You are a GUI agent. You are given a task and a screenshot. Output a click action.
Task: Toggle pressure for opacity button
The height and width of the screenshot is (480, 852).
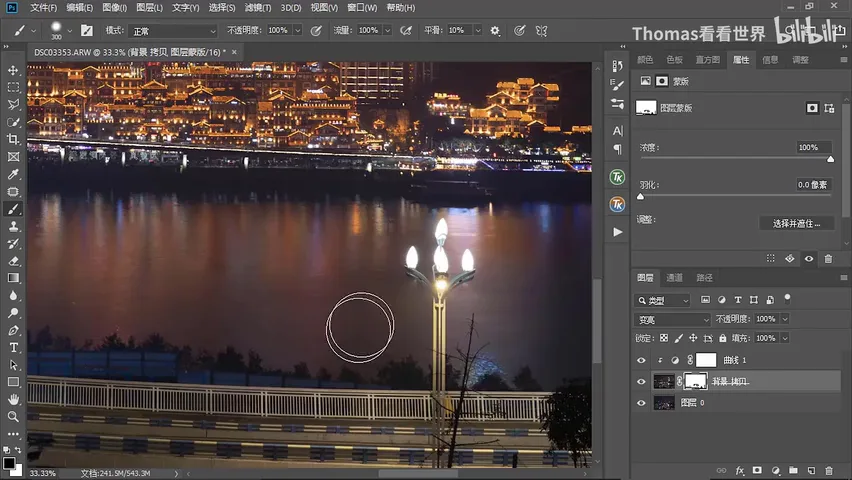[x=316, y=31]
